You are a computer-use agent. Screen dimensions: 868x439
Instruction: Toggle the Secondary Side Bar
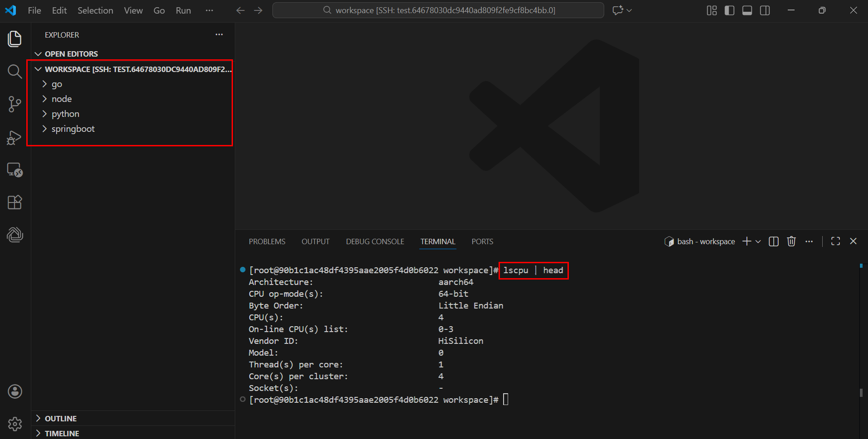click(765, 10)
